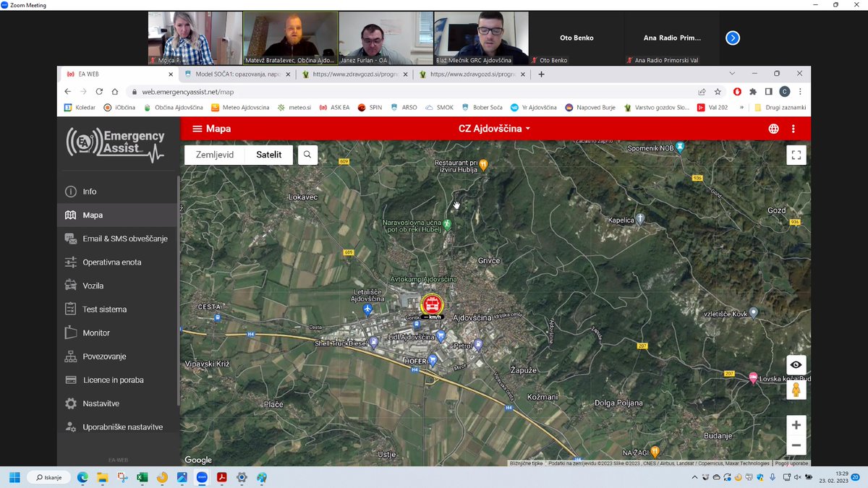
Task: Switch to the EA WEB tab
Action: (119, 74)
